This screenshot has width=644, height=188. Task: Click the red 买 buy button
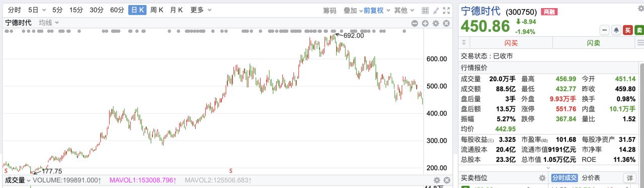pyautogui.click(x=627, y=30)
